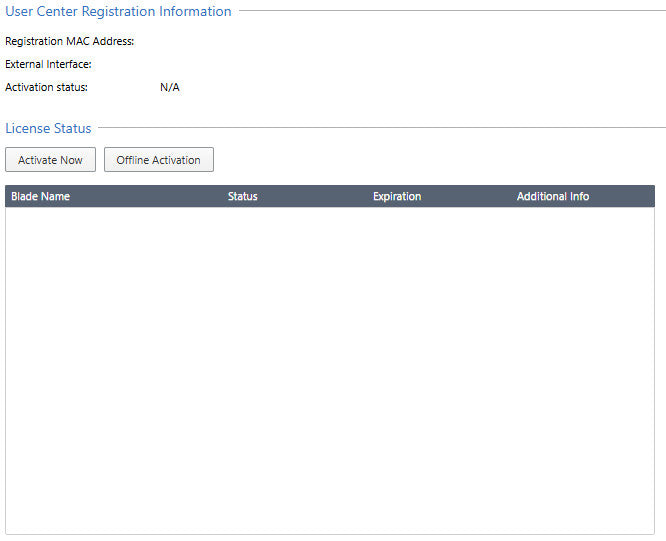Select the Activation status N/A value
Image resolution: width=666 pixels, height=541 pixels.
coord(169,87)
